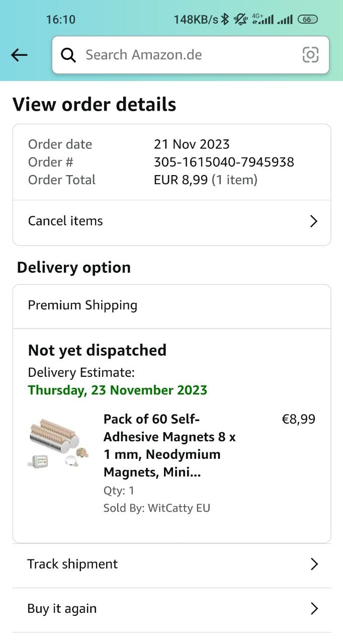
Task: Select the Cancel items row
Action: pyautogui.click(x=65, y=221)
